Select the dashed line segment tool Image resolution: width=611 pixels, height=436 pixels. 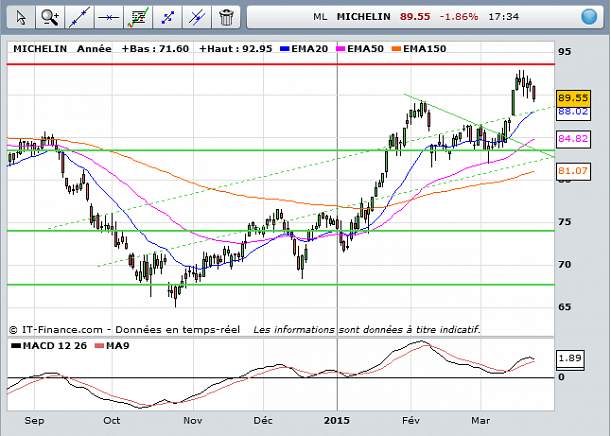[168, 17]
